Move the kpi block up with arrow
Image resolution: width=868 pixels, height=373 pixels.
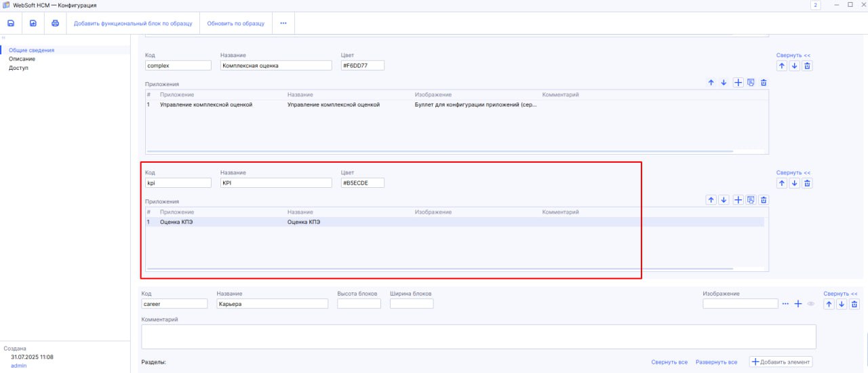tap(781, 183)
